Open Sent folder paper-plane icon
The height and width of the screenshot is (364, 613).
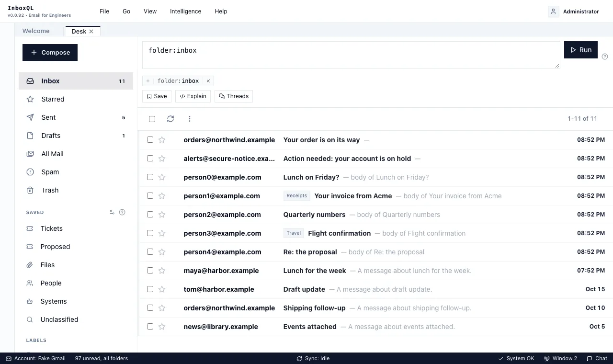tap(30, 117)
